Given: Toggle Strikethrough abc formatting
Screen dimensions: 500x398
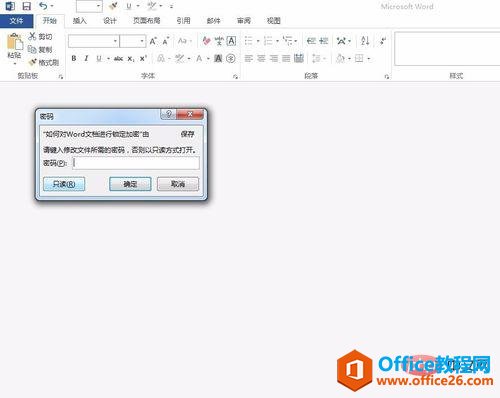Looking at the screenshot, I should click(x=118, y=59).
